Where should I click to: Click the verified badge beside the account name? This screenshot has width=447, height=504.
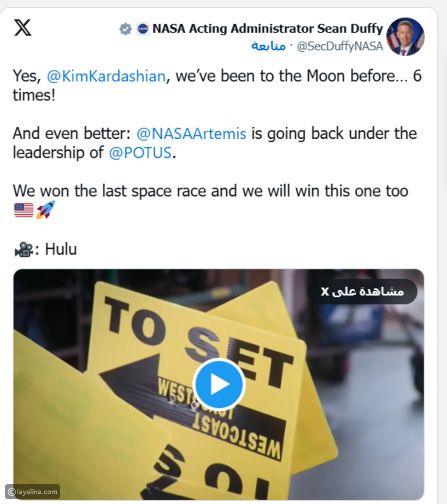(x=125, y=29)
